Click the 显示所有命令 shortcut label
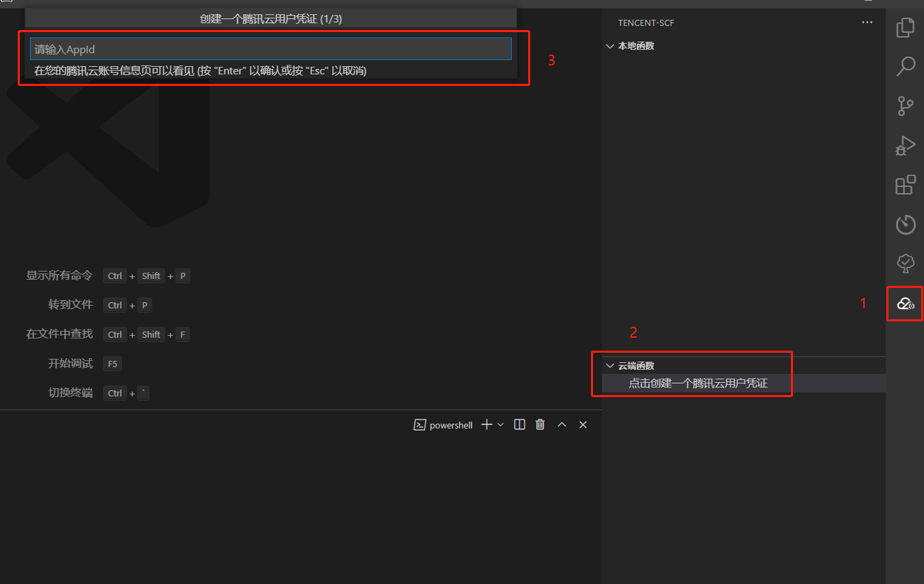 59,276
